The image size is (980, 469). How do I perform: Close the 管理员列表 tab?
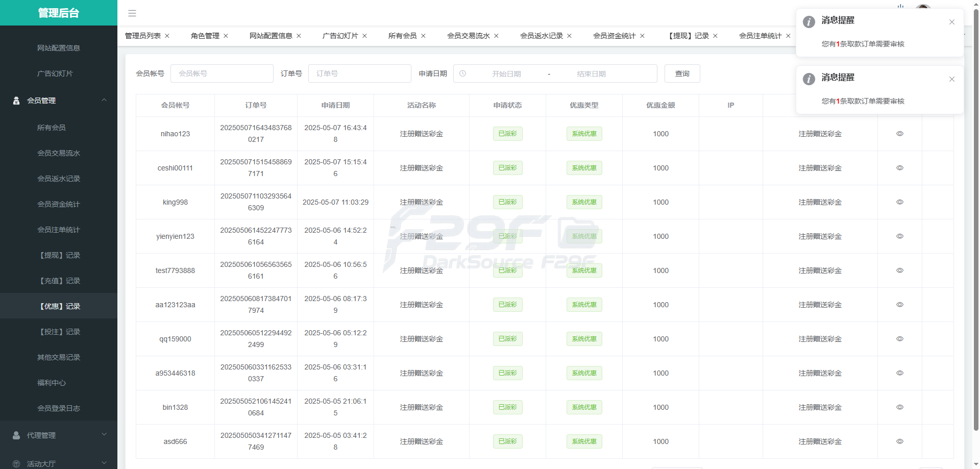point(167,36)
